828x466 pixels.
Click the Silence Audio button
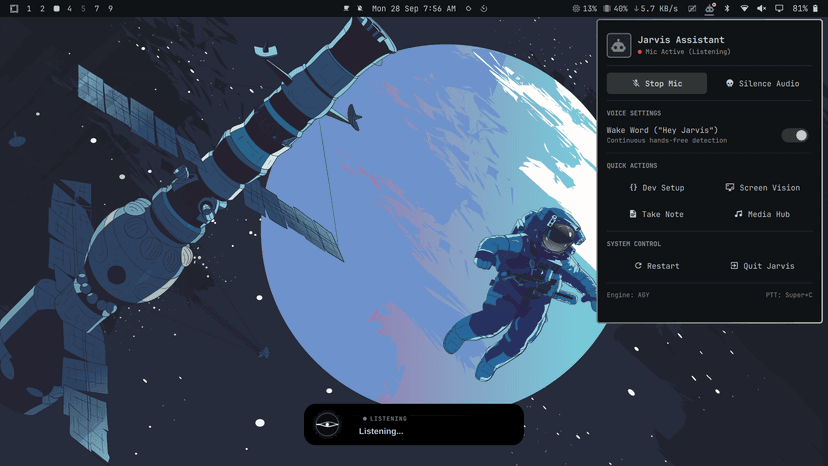(x=763, y=83)
